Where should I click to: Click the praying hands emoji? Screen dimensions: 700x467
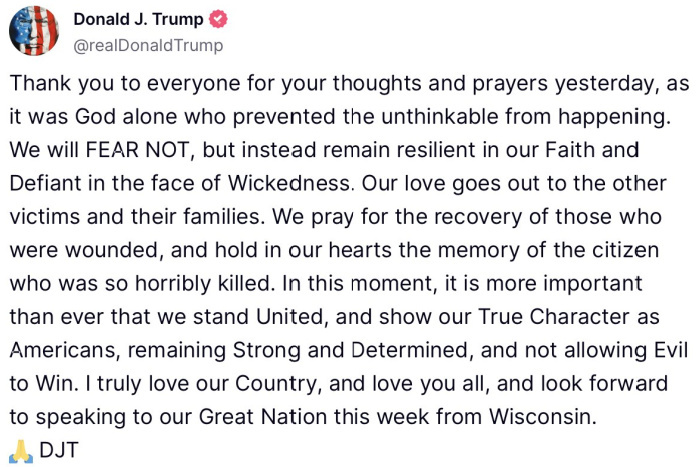coord(19,450)
